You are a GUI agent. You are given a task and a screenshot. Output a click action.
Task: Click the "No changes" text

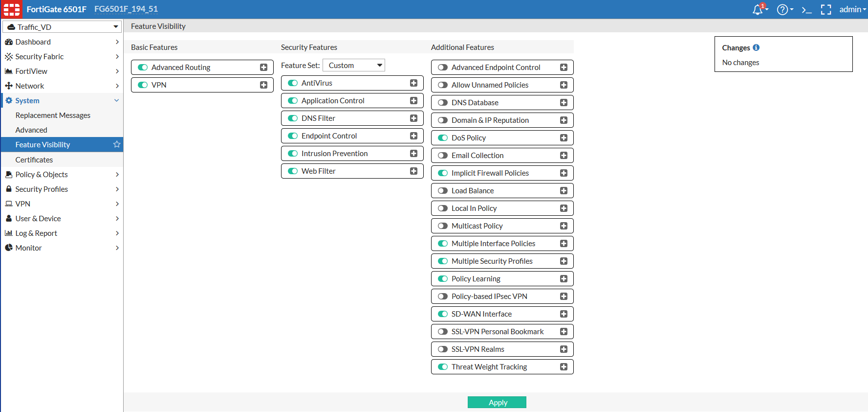click(740, 63)
